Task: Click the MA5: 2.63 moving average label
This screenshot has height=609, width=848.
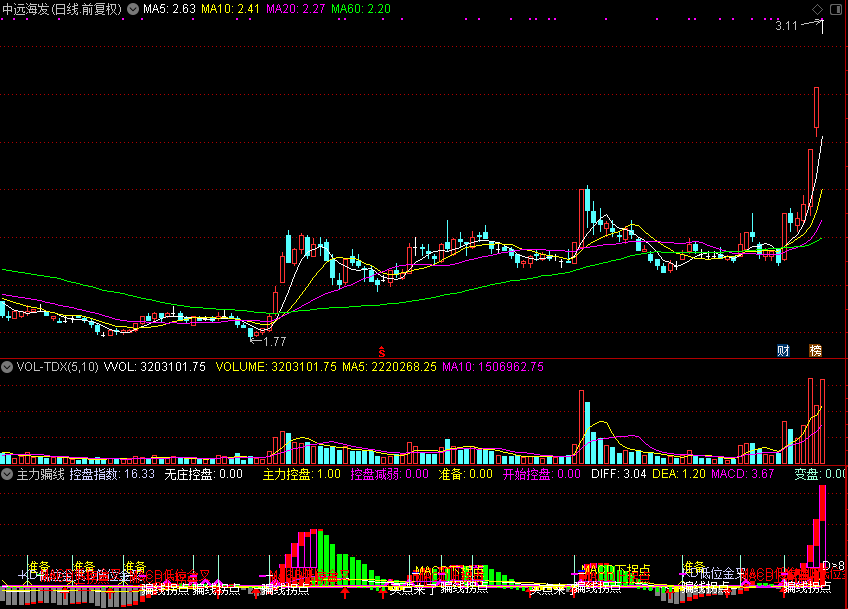Action: (169, 9)
